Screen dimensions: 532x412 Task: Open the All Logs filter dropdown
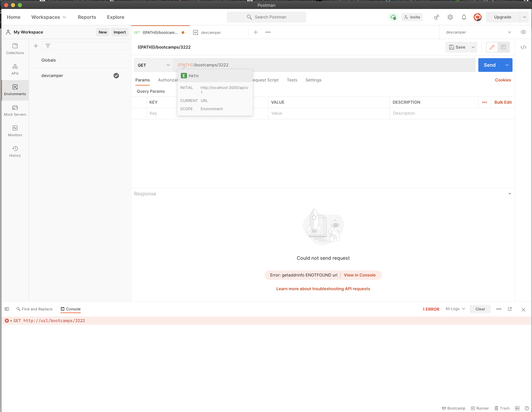(455, 309)
